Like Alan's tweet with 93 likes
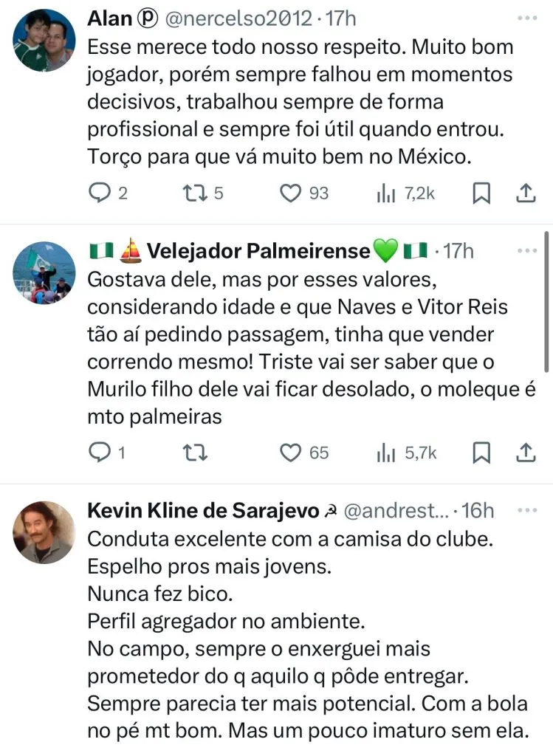The height and width of the screenshot is (756, 553). tap(292, 193)
